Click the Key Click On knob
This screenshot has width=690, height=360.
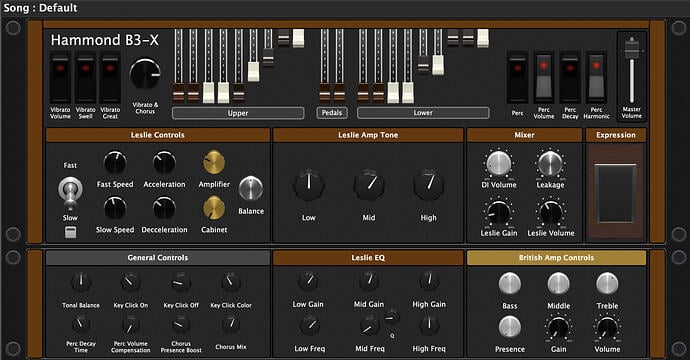coord(131,283)
